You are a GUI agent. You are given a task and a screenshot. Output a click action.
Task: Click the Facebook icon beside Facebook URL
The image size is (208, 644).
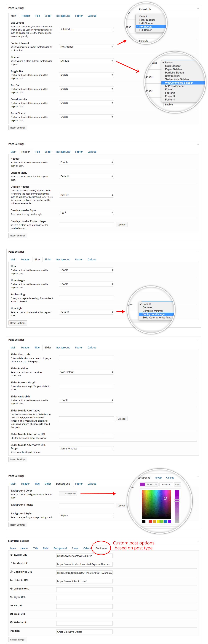11,563
